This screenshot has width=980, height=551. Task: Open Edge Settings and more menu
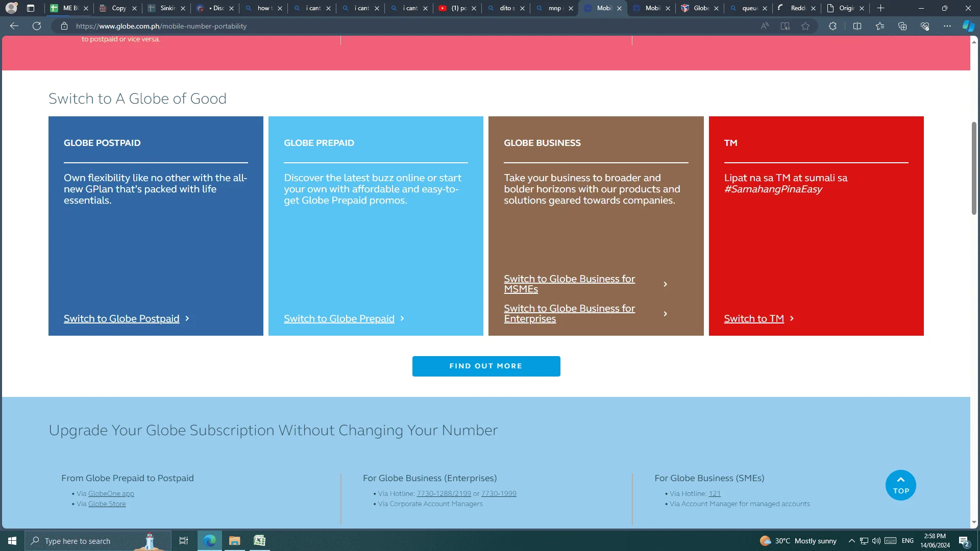coord(947,26)
